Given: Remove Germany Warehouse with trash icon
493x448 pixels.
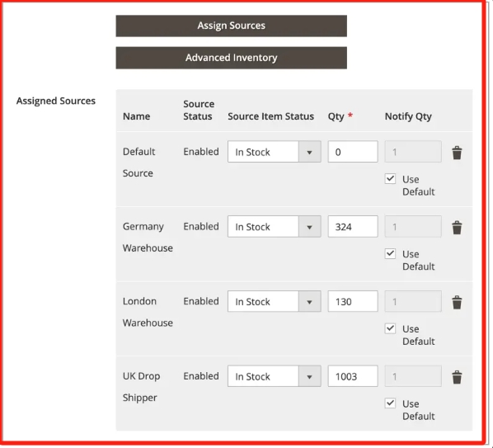Looking at the screenshot, I should 457,228.
